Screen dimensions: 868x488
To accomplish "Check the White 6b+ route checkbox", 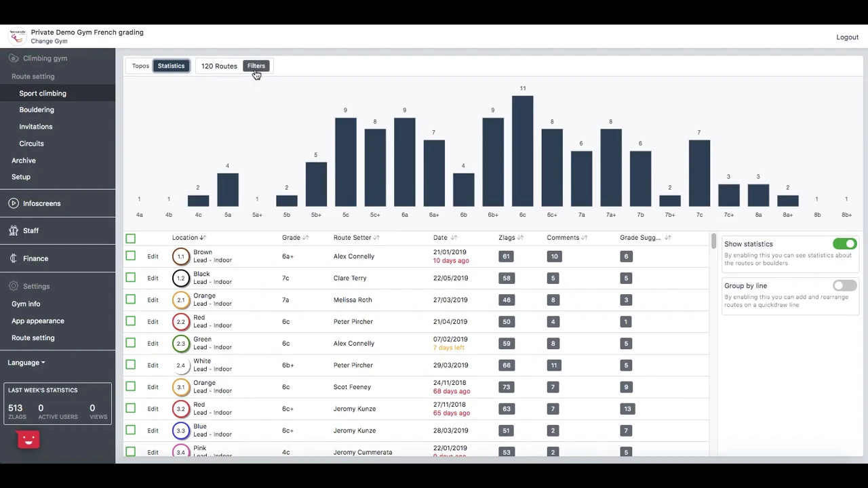I will 130,365.
